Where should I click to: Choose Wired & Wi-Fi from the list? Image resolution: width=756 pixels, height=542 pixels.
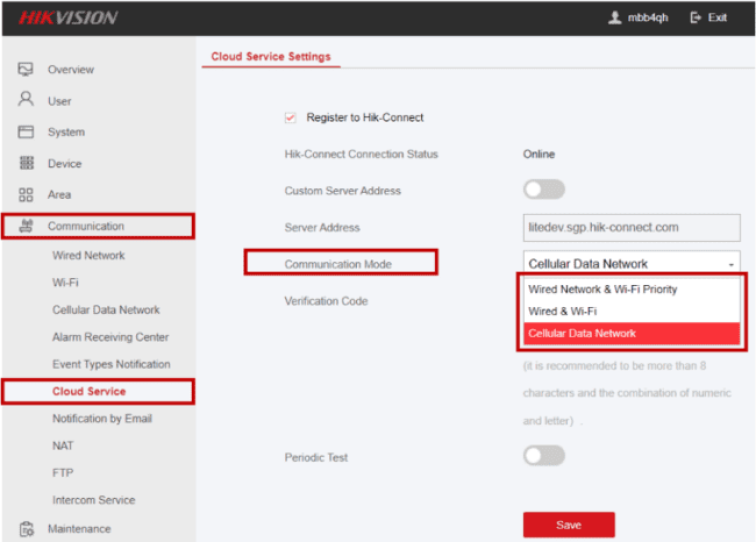(x=562, y=311)
